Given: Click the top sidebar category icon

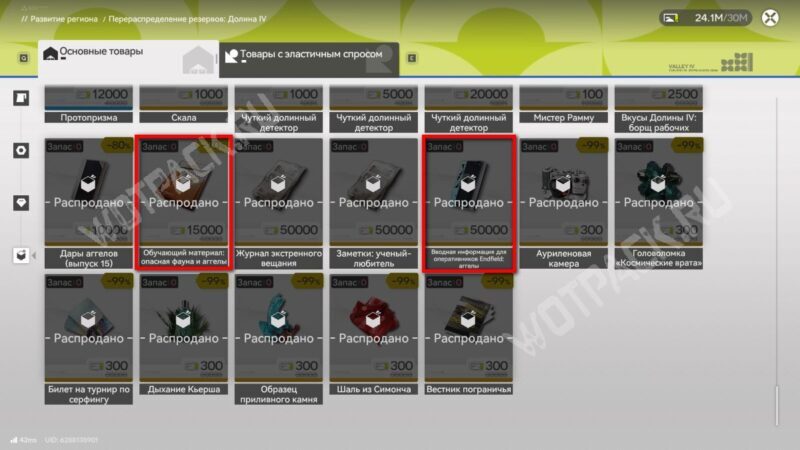Looking at the screenshot, I should point(21,97).
